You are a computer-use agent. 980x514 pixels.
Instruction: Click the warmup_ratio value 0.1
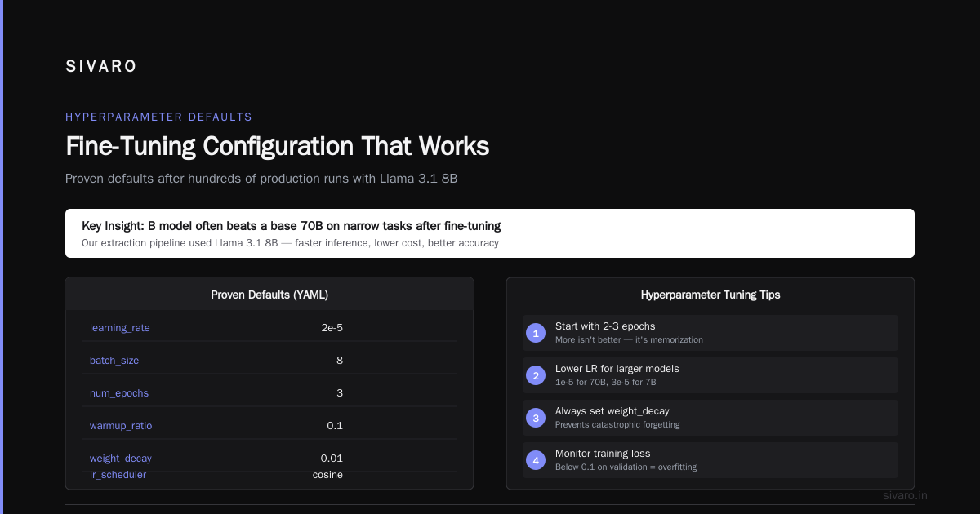pos(335,426)
